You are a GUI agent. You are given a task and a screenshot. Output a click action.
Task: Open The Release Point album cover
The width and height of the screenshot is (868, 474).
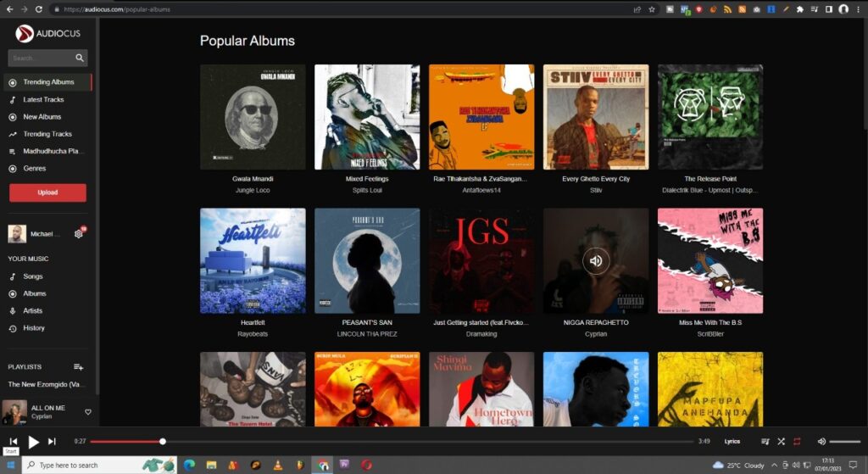tap(710, 117)
